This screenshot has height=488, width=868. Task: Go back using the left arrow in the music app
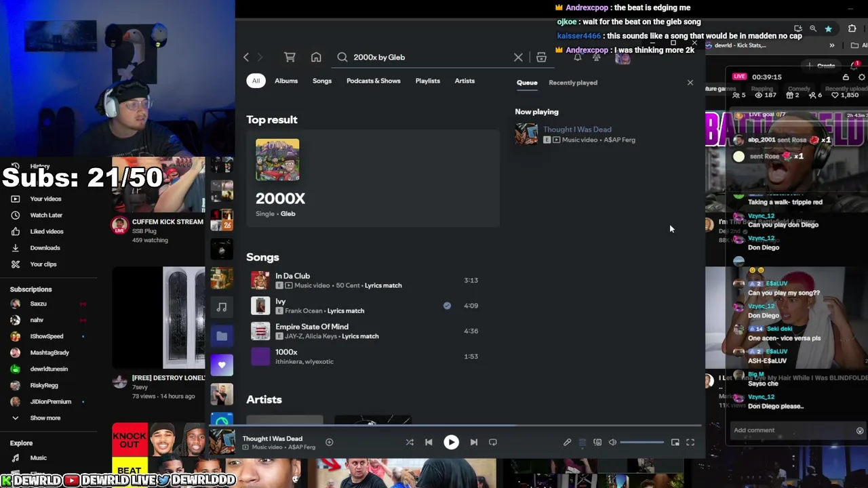pyautogui.click(x=246, y=58)
